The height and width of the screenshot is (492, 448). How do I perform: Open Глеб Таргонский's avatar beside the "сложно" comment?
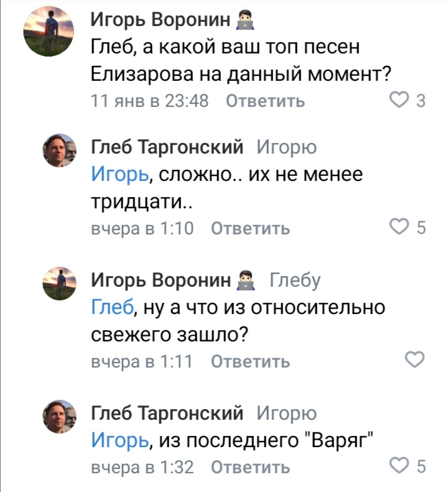(x=59, y=151)
